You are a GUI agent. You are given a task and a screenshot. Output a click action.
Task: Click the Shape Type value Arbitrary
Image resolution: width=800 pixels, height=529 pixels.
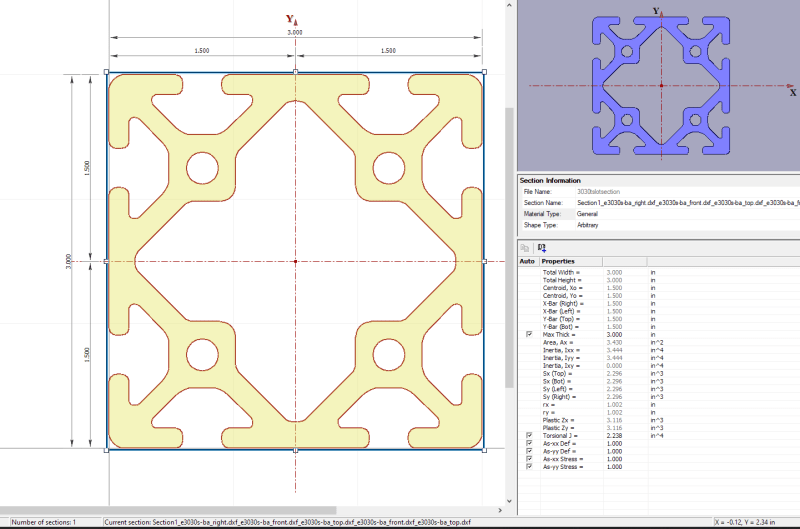(x=587, y=225)
